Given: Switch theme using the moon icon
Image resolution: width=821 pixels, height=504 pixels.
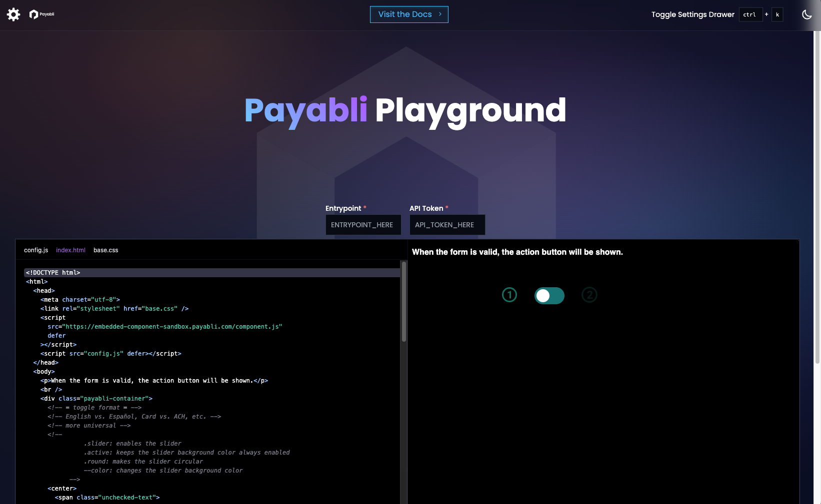Looking at the screenshot, I should tap(806, 14).
